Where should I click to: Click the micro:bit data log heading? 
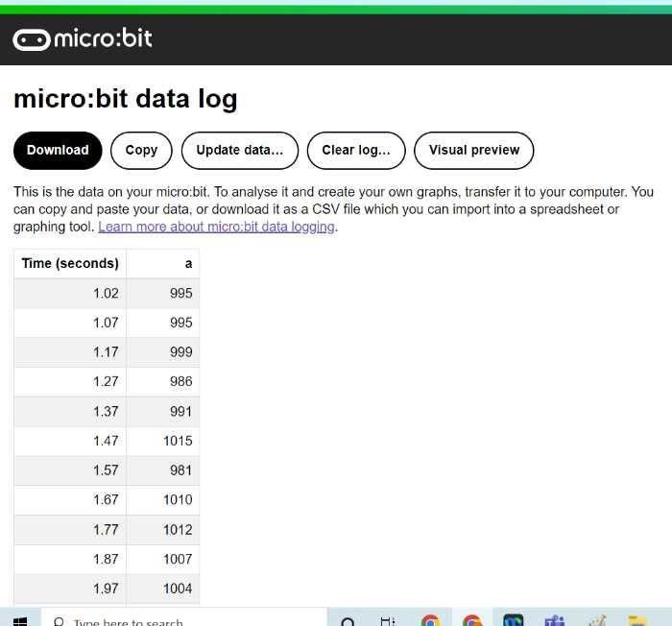point(125,99)
